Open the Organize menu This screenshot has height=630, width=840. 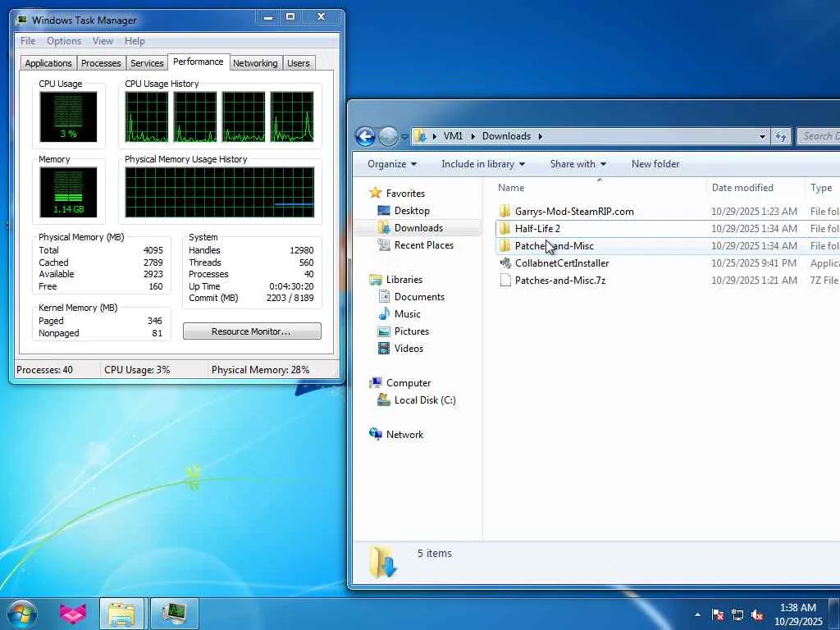(x=392, y=164)
